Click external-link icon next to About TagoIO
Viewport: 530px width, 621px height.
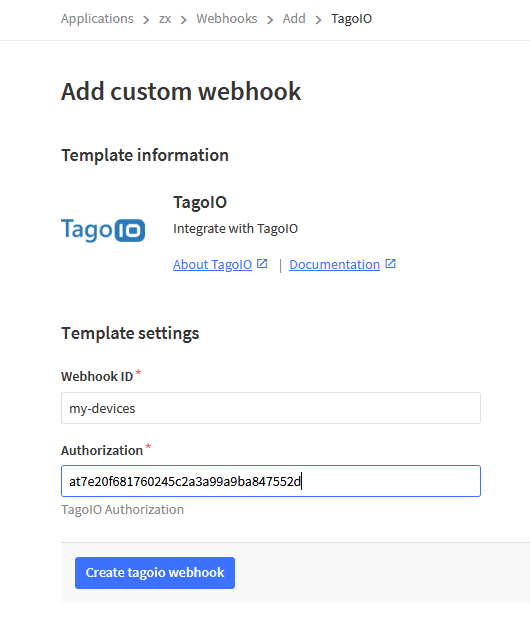coord(262,264)
